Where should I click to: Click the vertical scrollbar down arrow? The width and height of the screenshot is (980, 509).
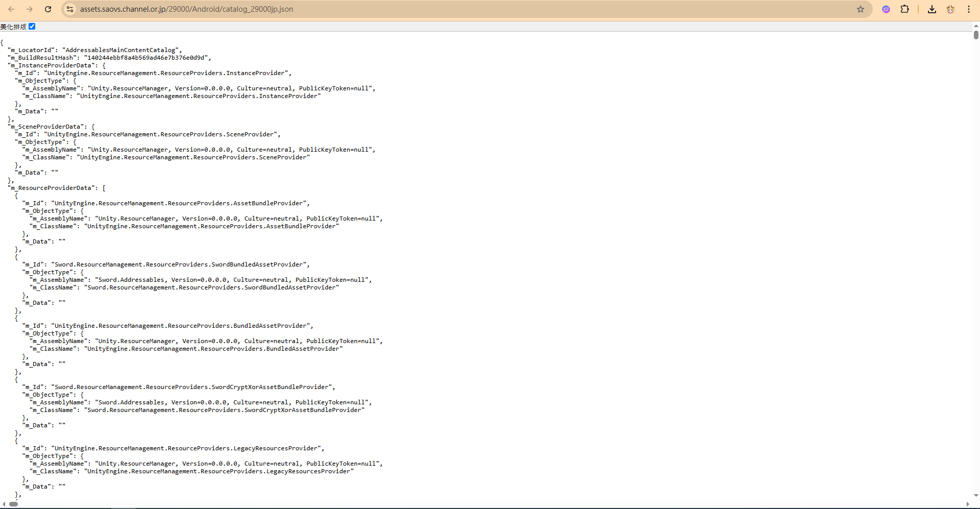click(x=976, y=495)
